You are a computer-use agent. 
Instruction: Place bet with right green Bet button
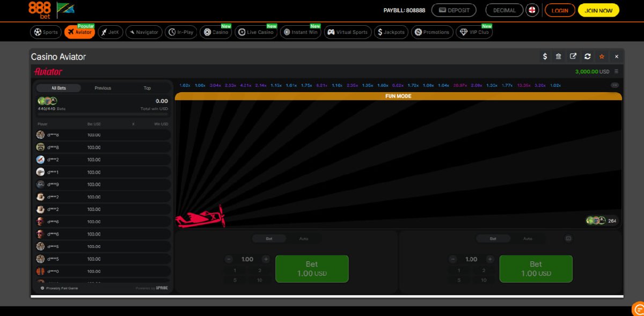coord(536,269)
